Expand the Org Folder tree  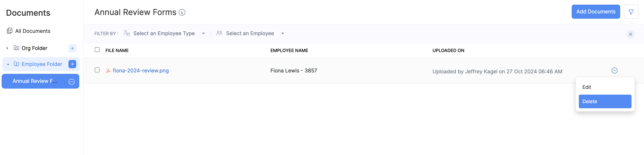7,48
